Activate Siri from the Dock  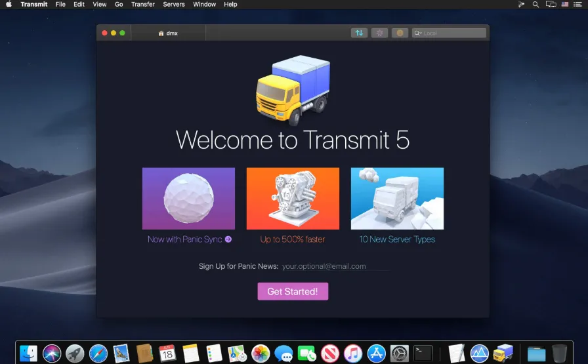[52, 353]
